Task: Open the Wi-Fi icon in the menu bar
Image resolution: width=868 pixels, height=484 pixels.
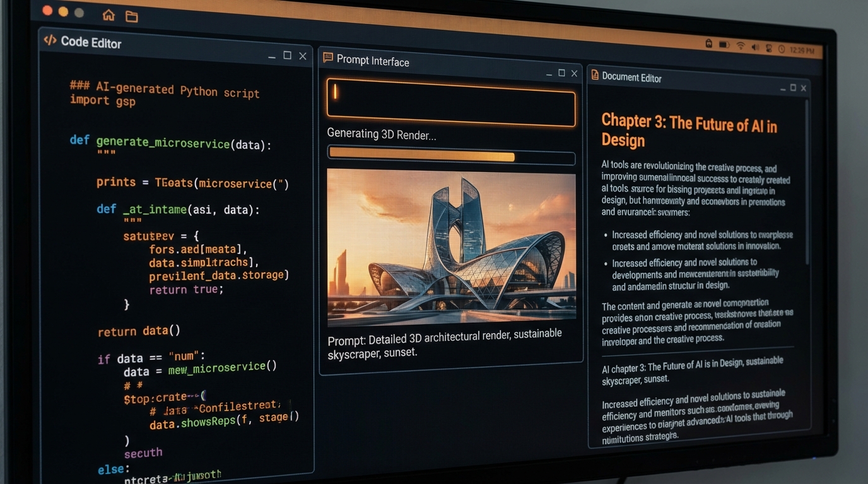Action: (x=740, y=45)
